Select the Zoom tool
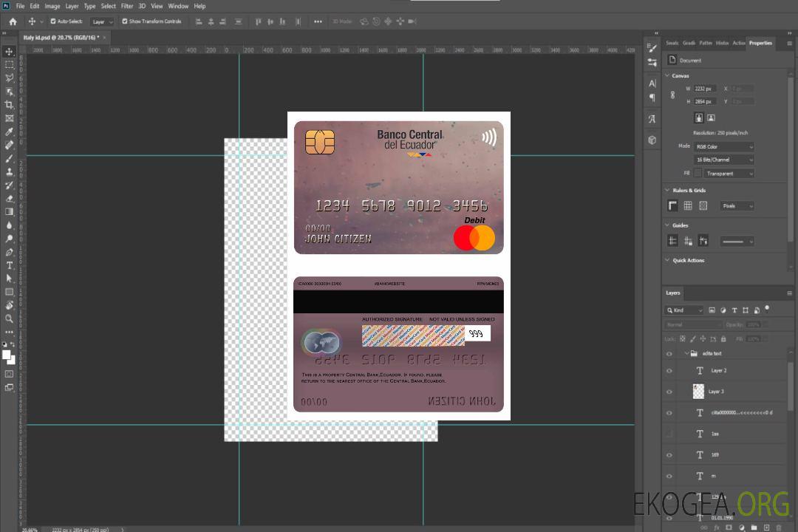The image size is (798, 532). 9,318
